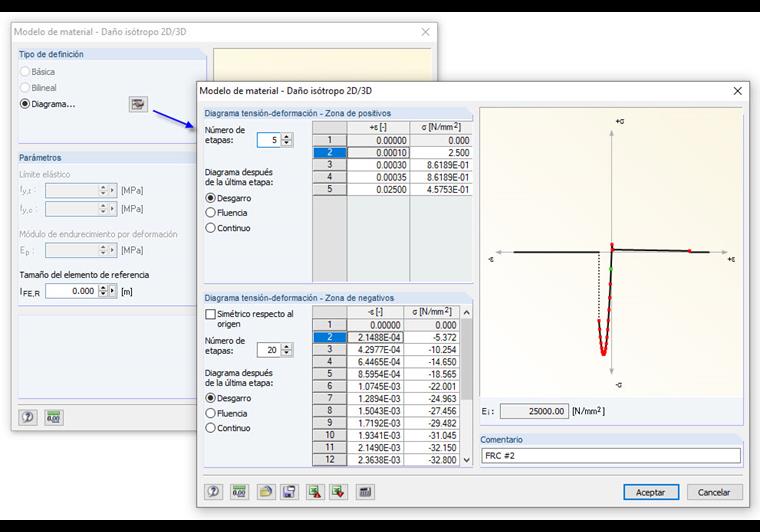
Task: Enable Simétrico respecto al origen checkbox
Action: point(210,314)
